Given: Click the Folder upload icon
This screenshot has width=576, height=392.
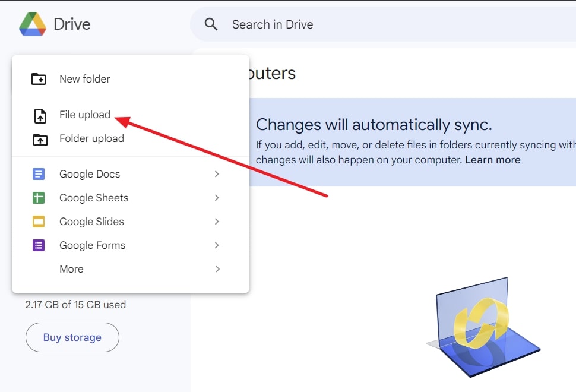Looking at the screenshot, I should (x=39, y=139).
